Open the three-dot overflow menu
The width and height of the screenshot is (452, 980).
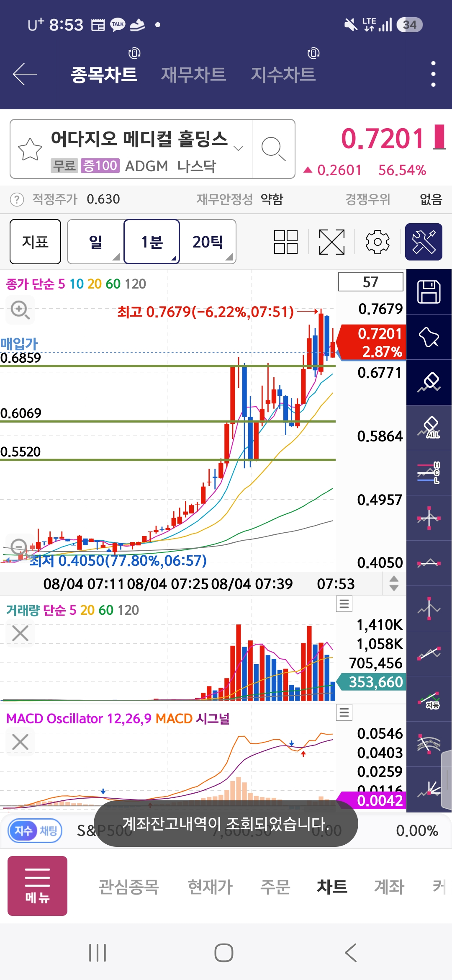click(433, 74)
